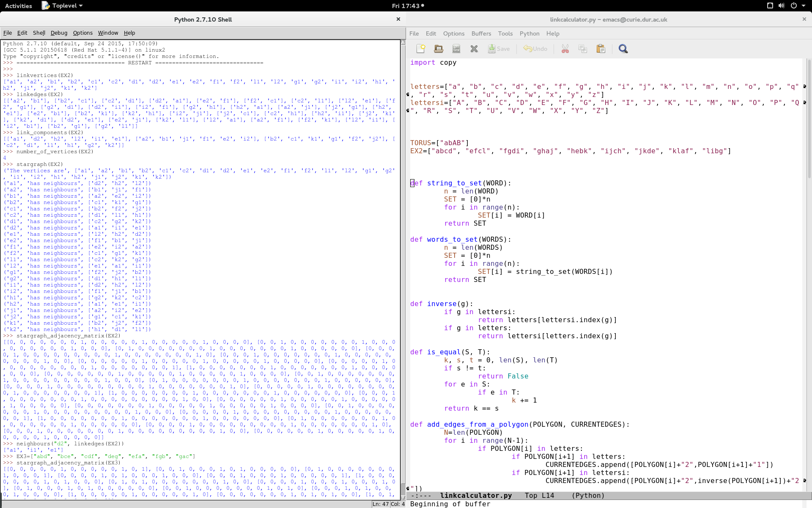Click Undo in the Emacs toolbar

(x=535, y=49)
